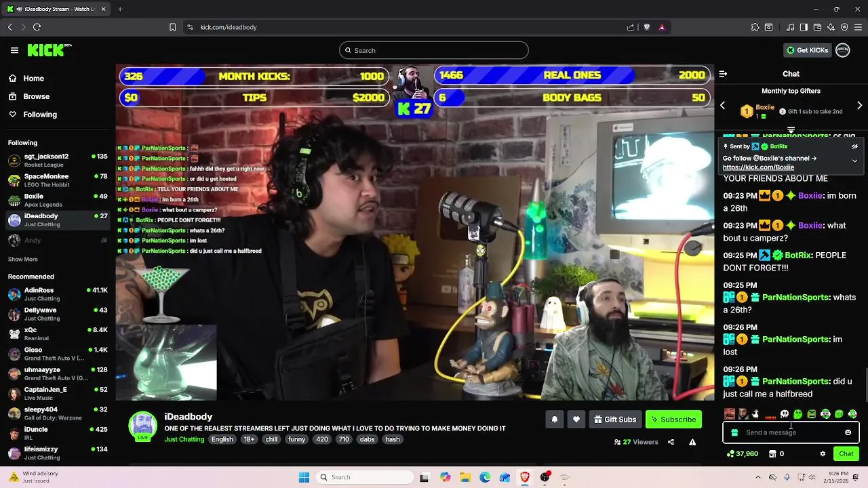
Task: Follow the channel with heart icon
Action: tap(576, 420)
